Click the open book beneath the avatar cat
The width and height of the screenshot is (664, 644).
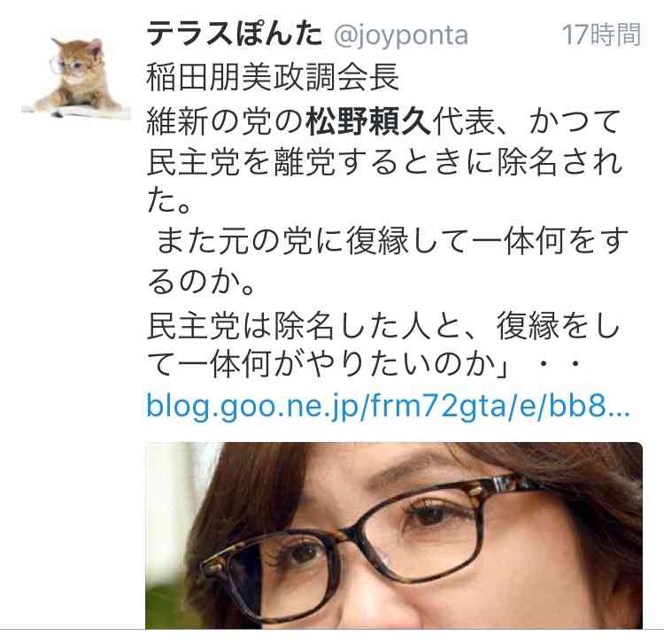click(x=75, y=111)
